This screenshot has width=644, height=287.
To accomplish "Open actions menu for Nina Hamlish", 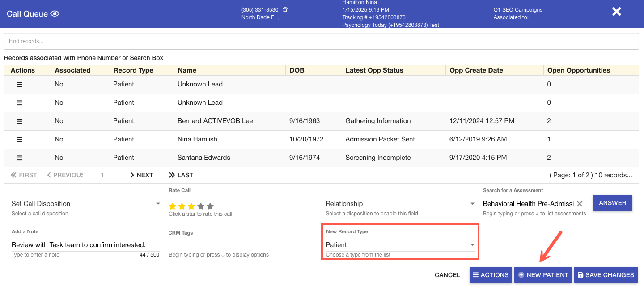I will pos(20,139).
